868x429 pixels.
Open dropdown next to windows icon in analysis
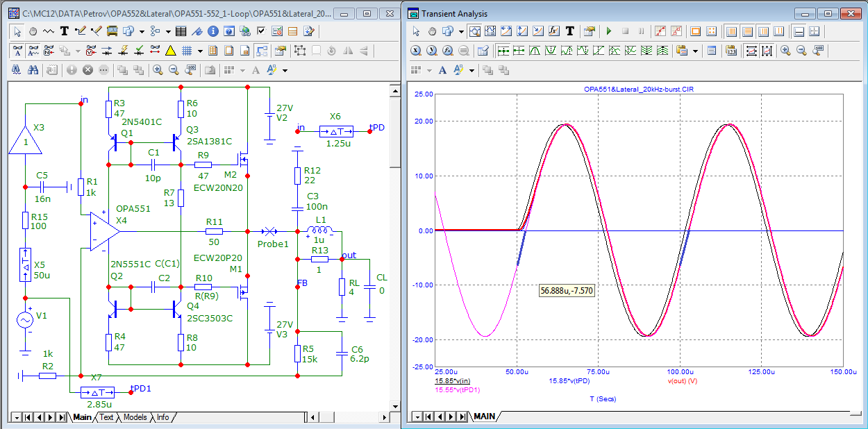tap(429, 70)
